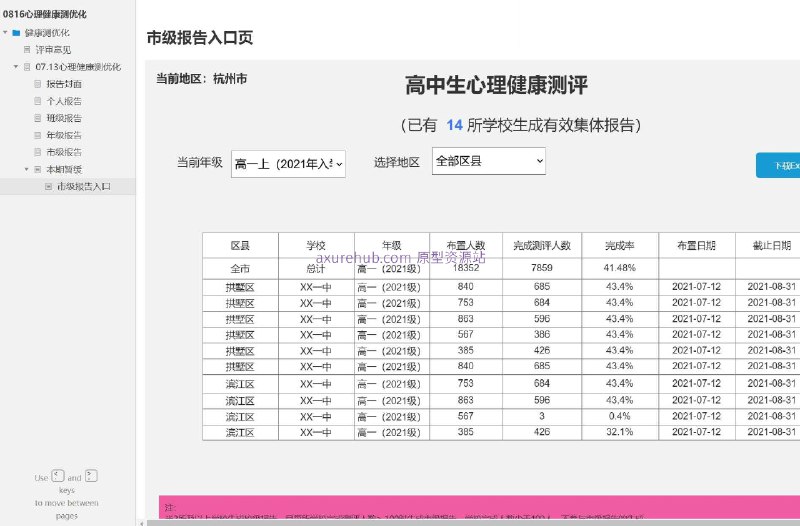Click the 18352 total assigned cell

click(x=466, y=268)
